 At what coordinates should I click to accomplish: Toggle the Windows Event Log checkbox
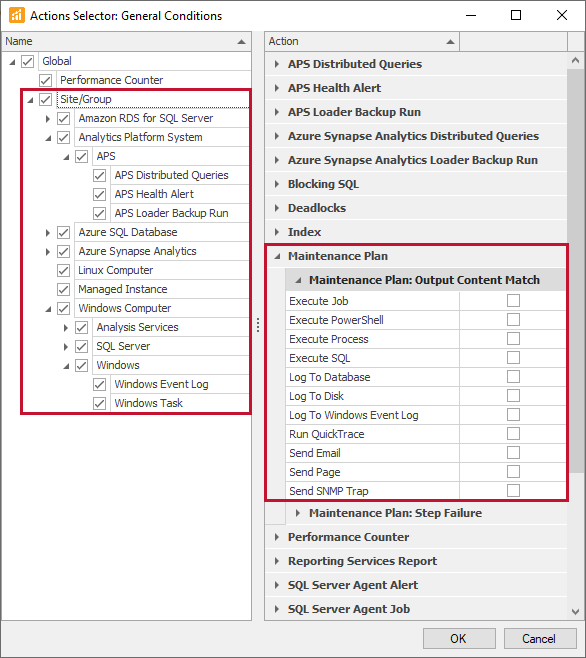(x=99, y=384)
